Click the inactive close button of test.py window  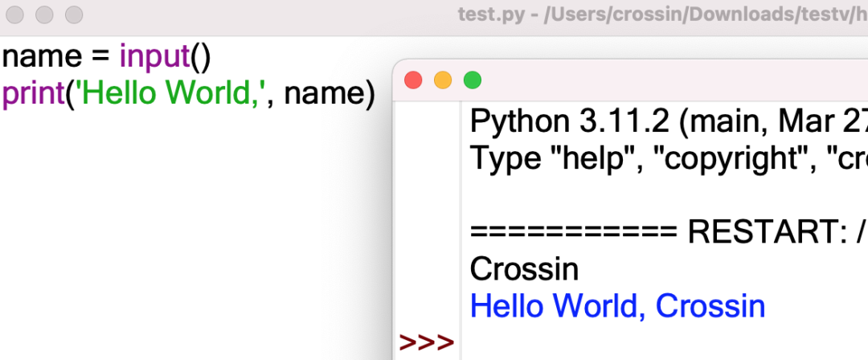(x=15, y=15)
